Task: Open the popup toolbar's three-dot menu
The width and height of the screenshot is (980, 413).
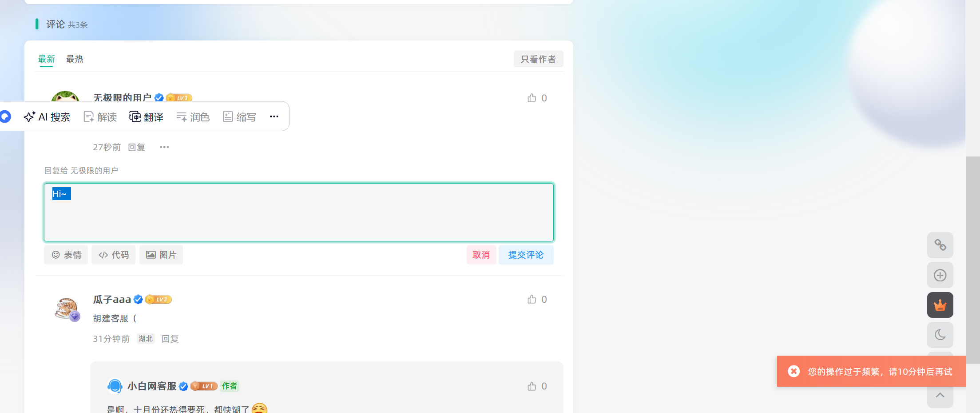Action: (274, 116)
